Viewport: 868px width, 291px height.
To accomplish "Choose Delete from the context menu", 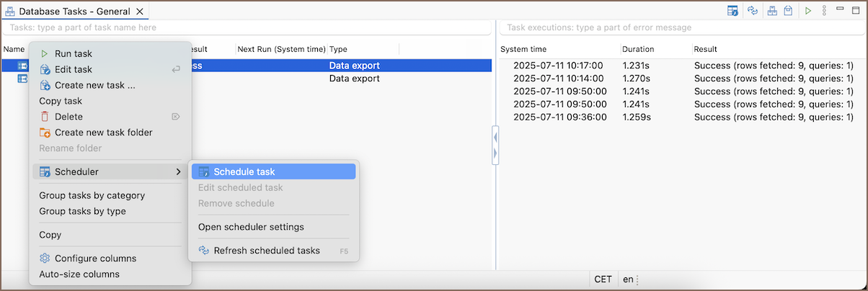I will click(68, 117).
